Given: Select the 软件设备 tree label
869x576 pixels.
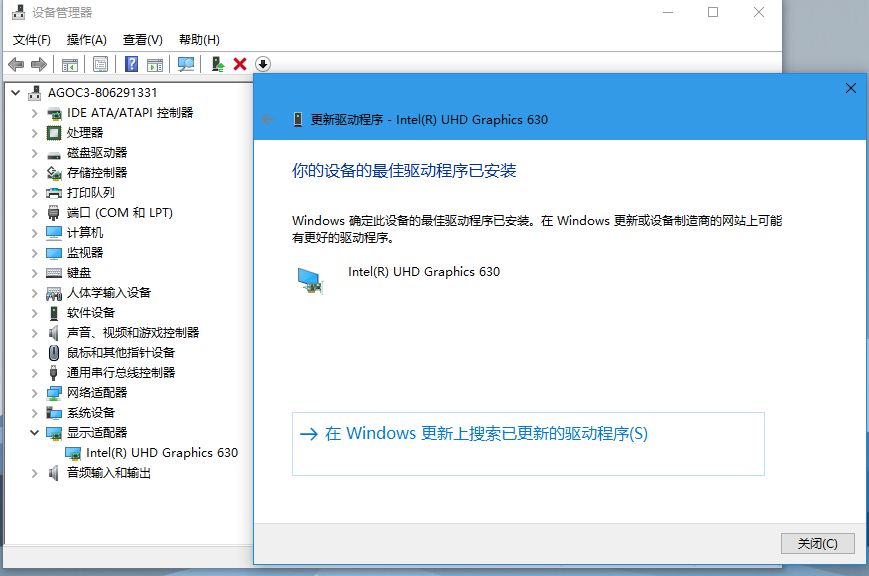Looking at the screenshot, I should click(x=91, y=313).
